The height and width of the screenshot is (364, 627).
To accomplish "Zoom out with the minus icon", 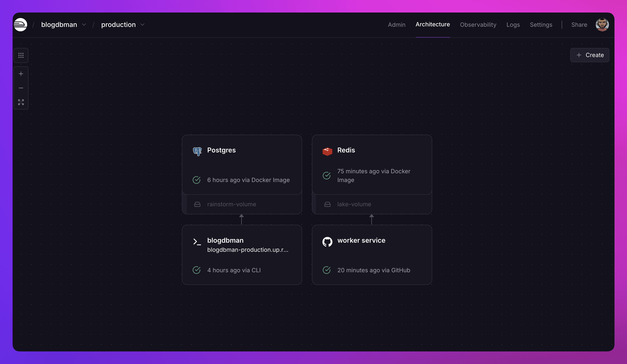I will tap(21, 88).
